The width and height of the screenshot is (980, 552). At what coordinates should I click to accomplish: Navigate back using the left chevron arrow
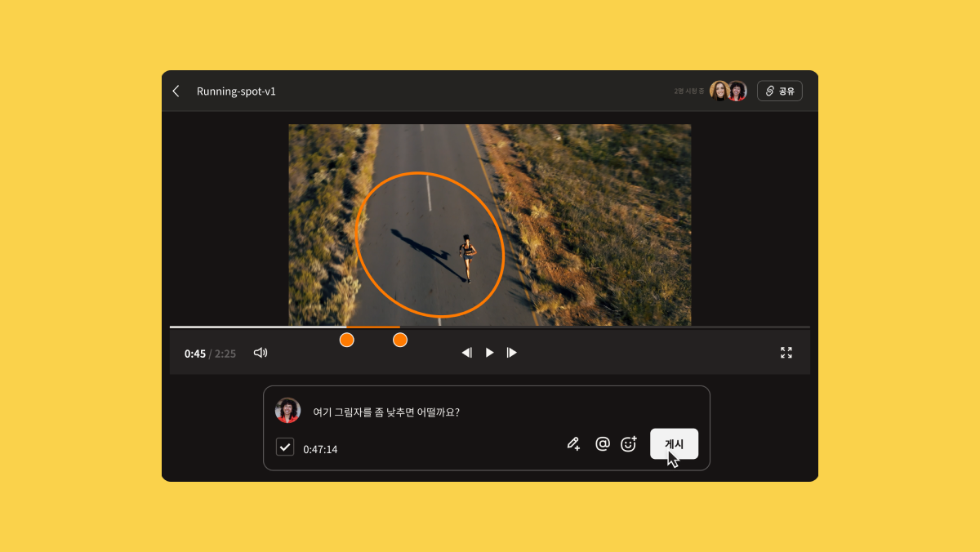pos(176,91)
